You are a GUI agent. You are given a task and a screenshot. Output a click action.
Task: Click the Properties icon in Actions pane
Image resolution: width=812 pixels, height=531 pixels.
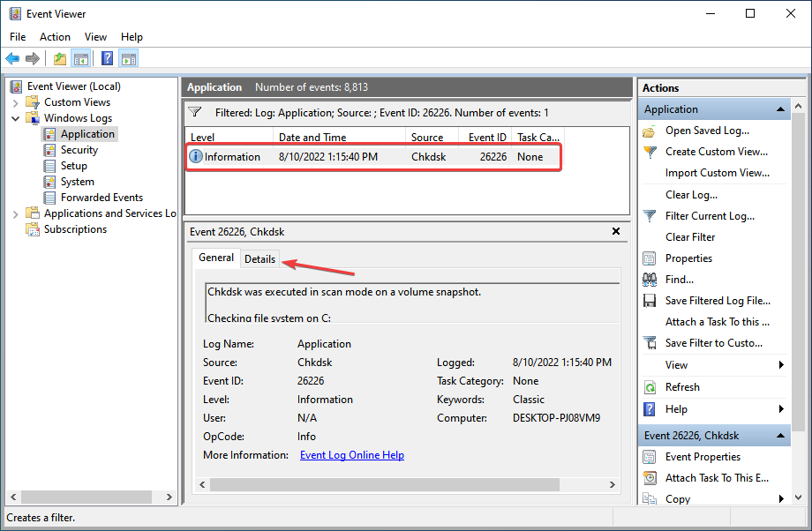click(x=650, y=258)
